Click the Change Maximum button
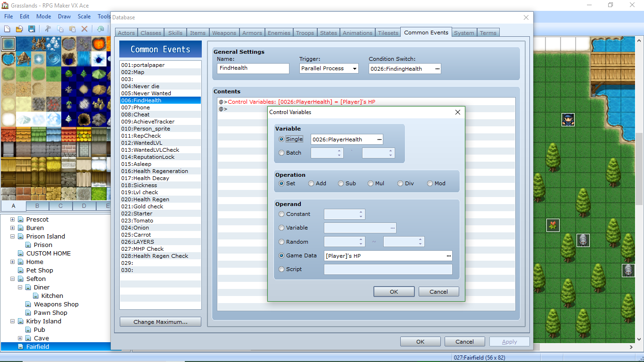This screenshot has height=362, width=644. click(x=160, y=322)
